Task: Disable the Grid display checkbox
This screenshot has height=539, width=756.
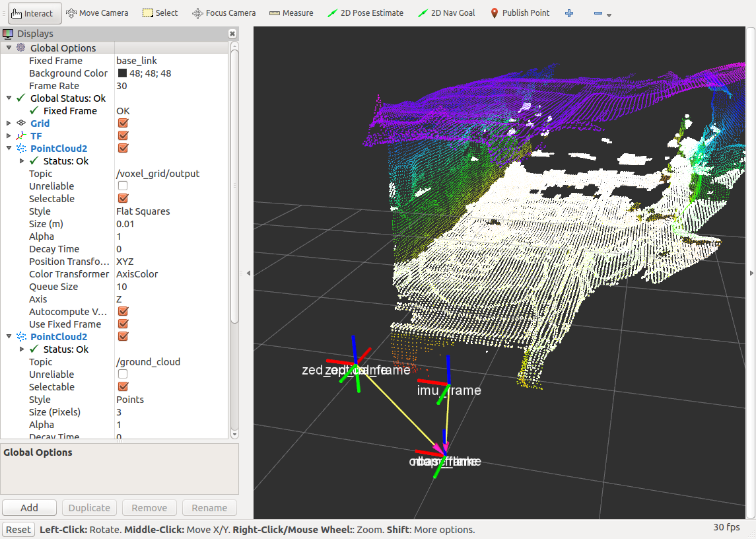Action: [123, 124]
